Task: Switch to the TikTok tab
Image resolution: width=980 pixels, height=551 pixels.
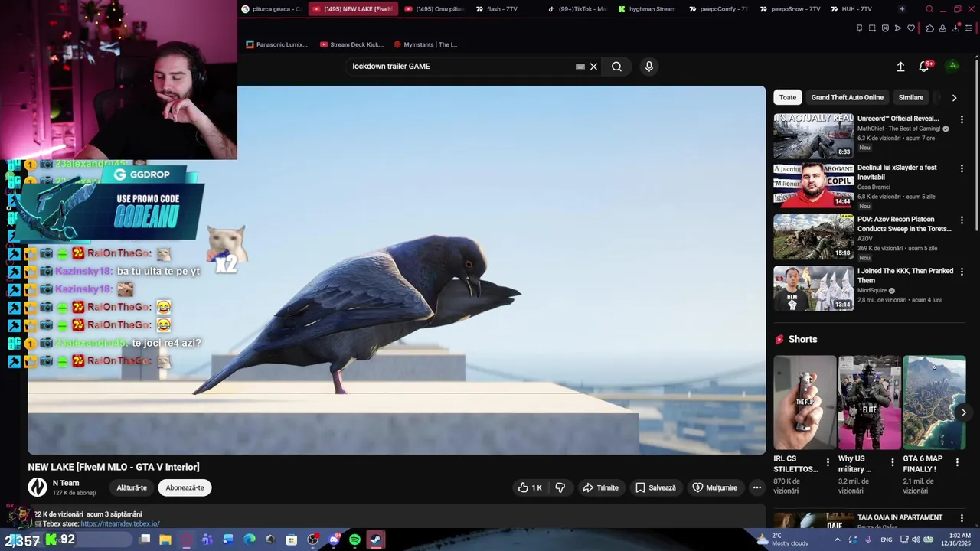Action: [577, 9]
